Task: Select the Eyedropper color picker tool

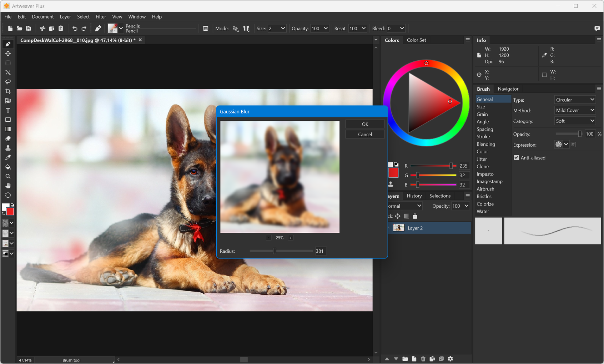Action: (x=8, y=157)
